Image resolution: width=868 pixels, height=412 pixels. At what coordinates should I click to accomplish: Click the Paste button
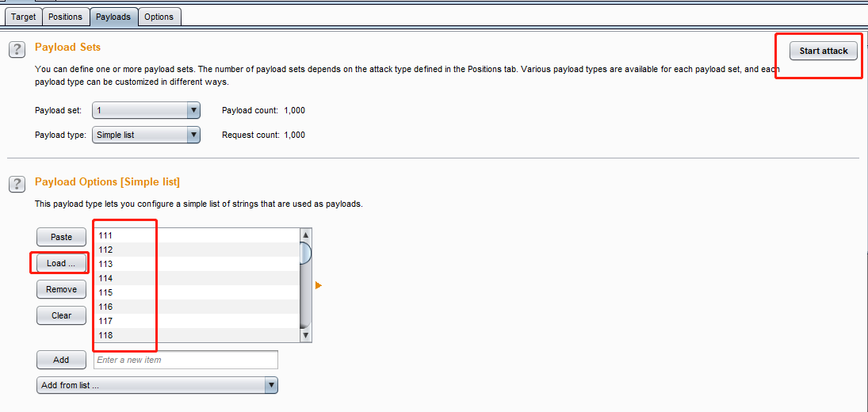point(61,237)
